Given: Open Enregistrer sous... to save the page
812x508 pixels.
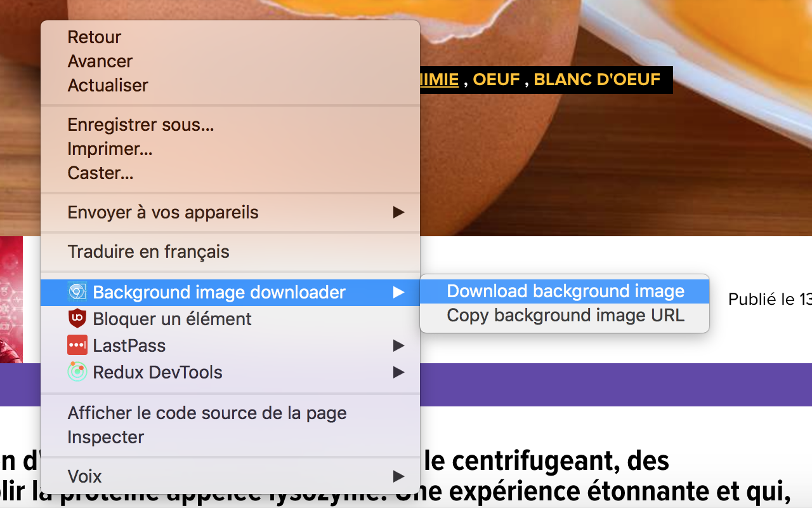Looking at the screenshot, I should pos(141,124).
